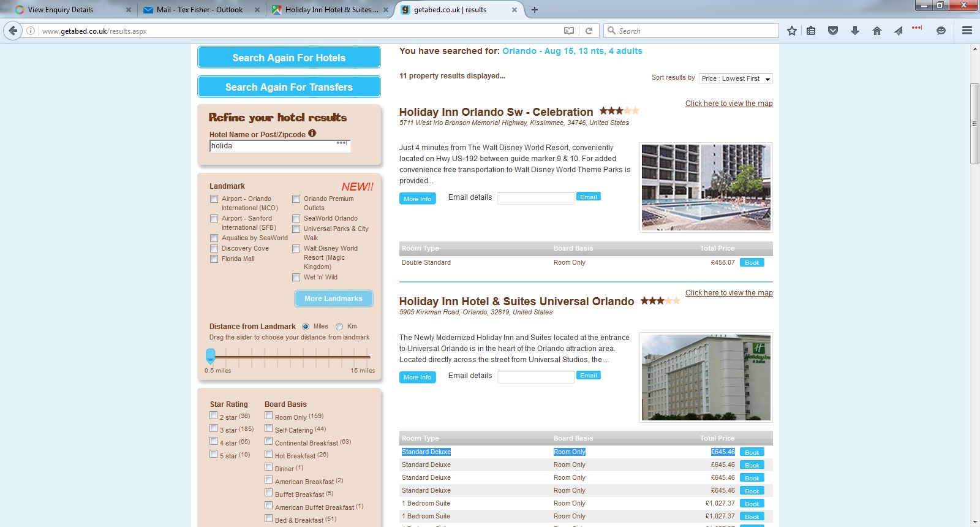The width and height of the screenshot is (980, 527).
Task: Tick Airport - Sanford International (SFB) landmark
Action: [214, 219]
